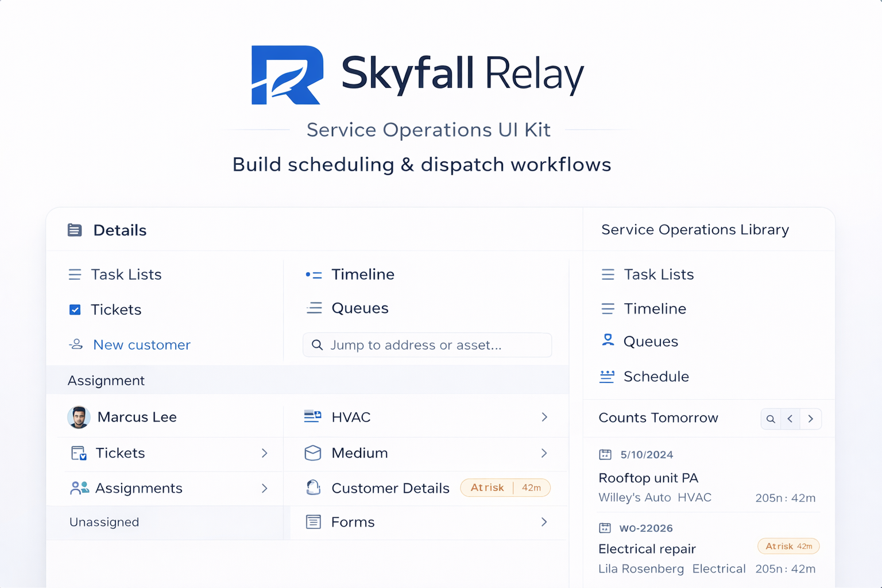The height and width of the screenshot is (588, 882).
Task: Select the headset icon beside Customer Details
Action: click(313, 488)
